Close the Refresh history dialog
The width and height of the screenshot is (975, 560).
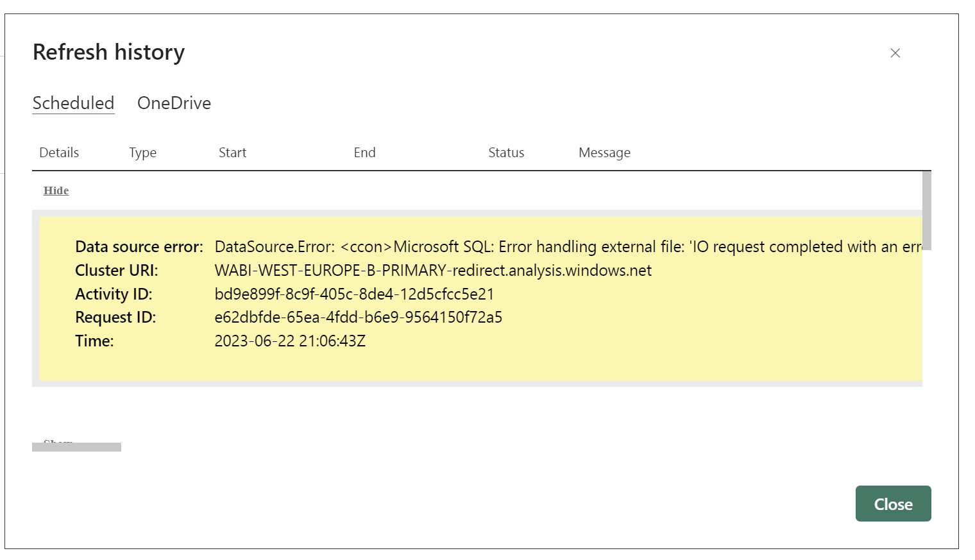(893, 504)
